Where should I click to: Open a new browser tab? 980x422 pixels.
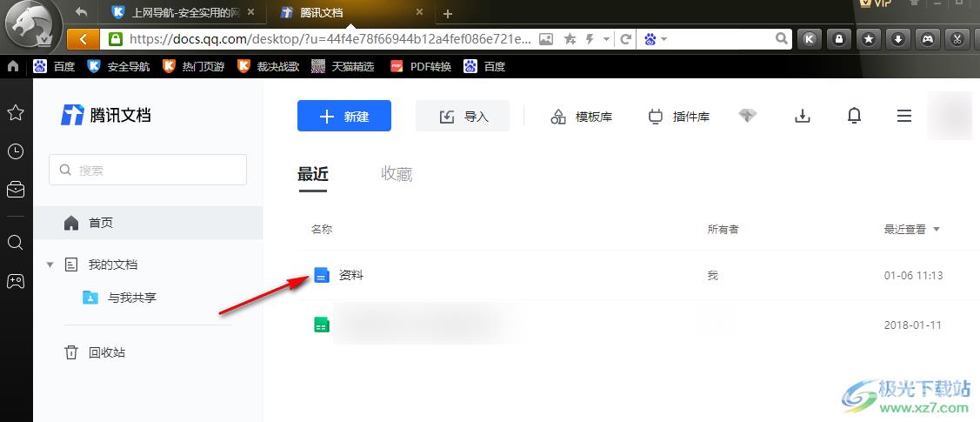tap(448, 13)
